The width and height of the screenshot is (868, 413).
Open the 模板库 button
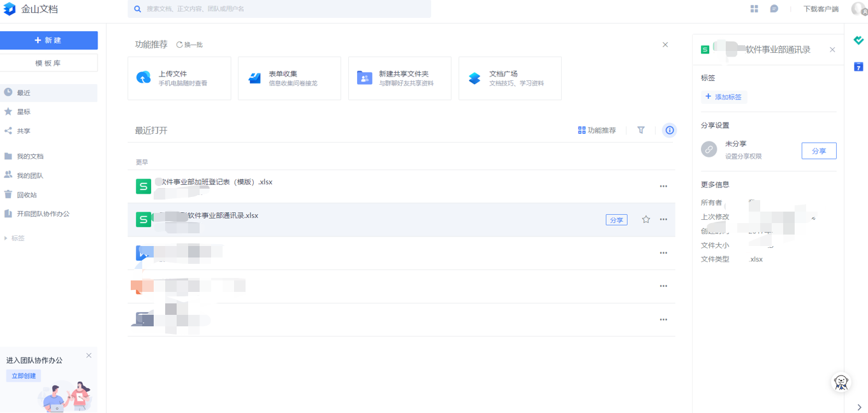[x=48, y=63]
